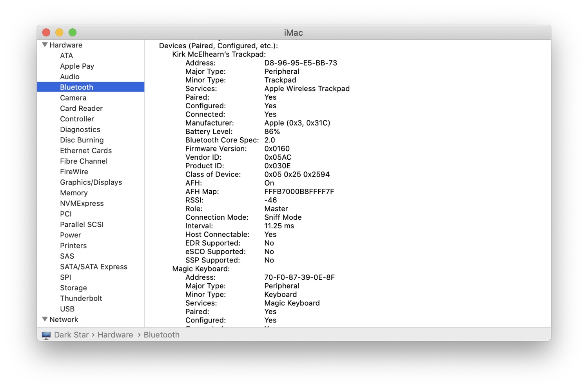Select Thunderbolt in sidebar
Image resolution: width=588 pixels, height=390 pixels.
click(81, 299)
